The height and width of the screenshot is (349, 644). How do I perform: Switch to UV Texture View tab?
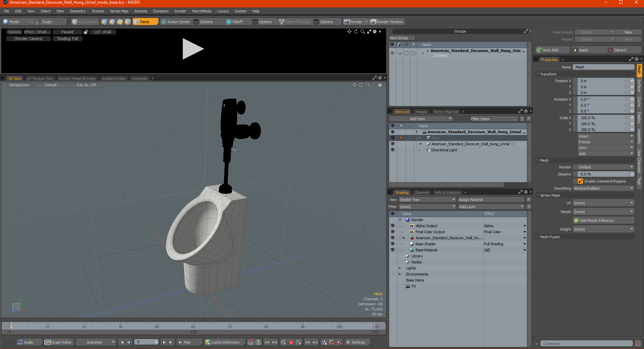coord(40,79)
